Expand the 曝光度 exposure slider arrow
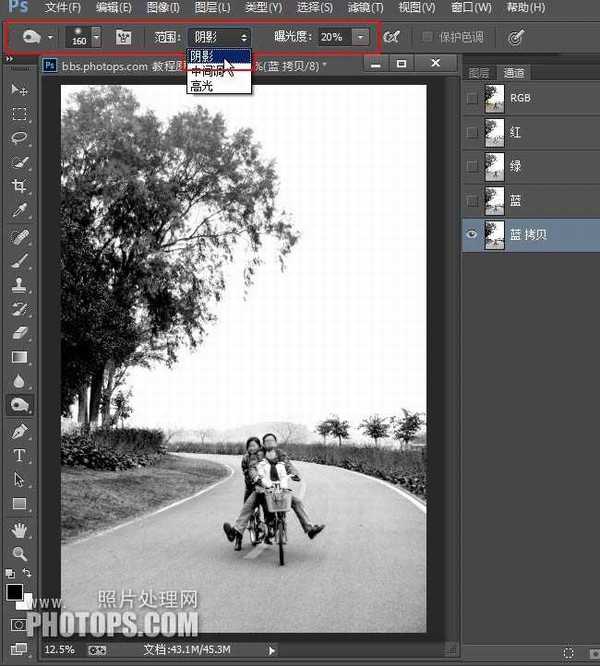 (360, 37)
